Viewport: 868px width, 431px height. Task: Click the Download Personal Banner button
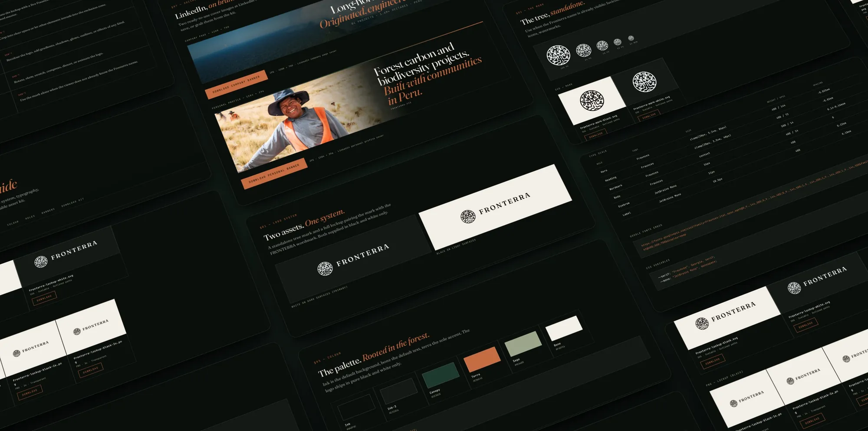click(274, 173)
